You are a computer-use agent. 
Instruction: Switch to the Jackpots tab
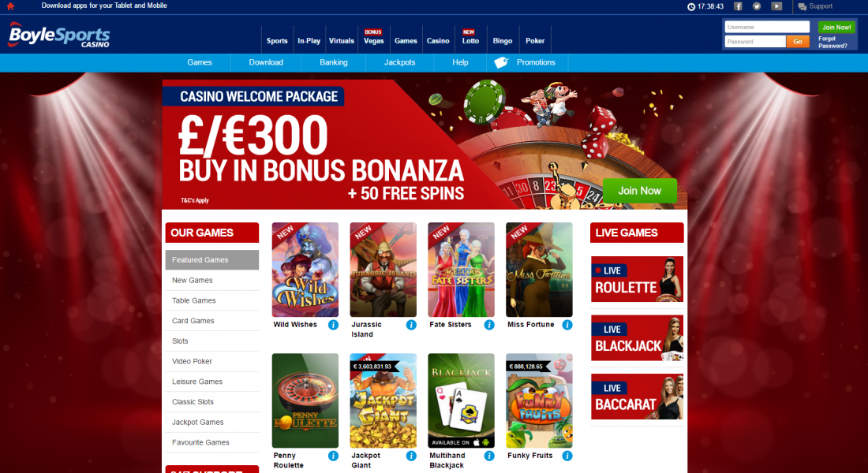(x=400, y=62)
